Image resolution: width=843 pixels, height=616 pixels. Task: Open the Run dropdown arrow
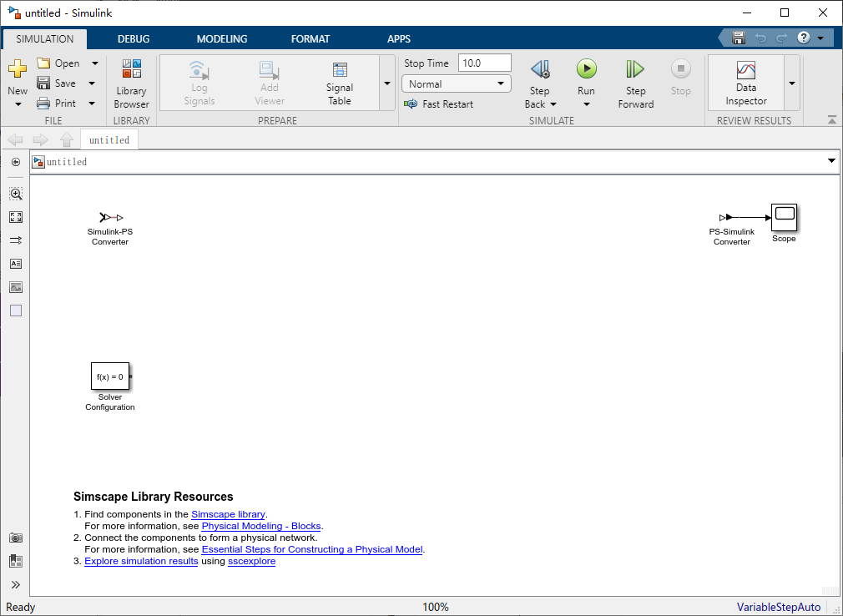click(587, 104)
